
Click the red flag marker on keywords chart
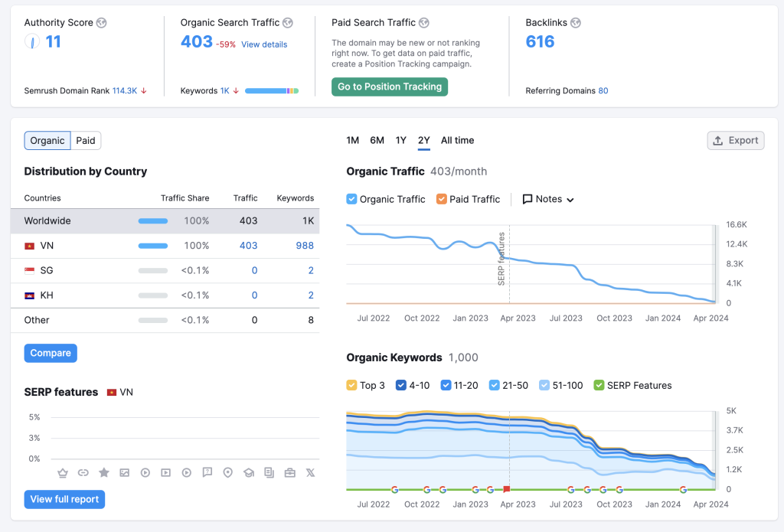pos(506,488)
